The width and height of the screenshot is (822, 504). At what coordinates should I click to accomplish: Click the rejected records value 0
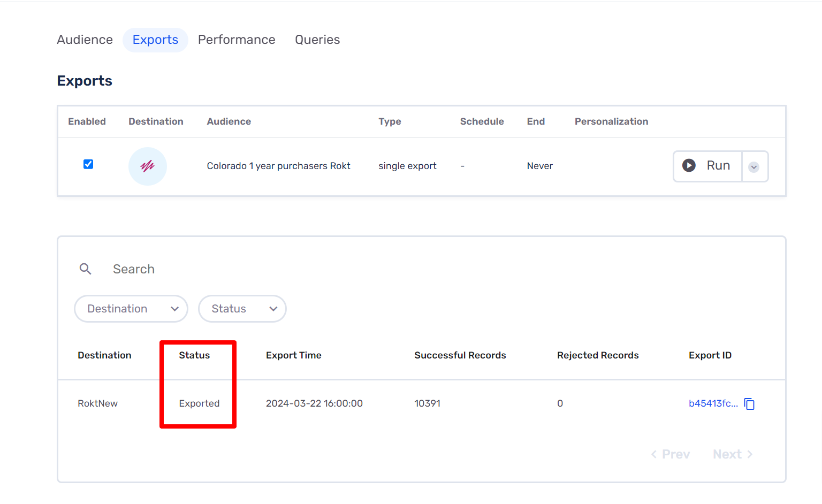coord(560,403)
